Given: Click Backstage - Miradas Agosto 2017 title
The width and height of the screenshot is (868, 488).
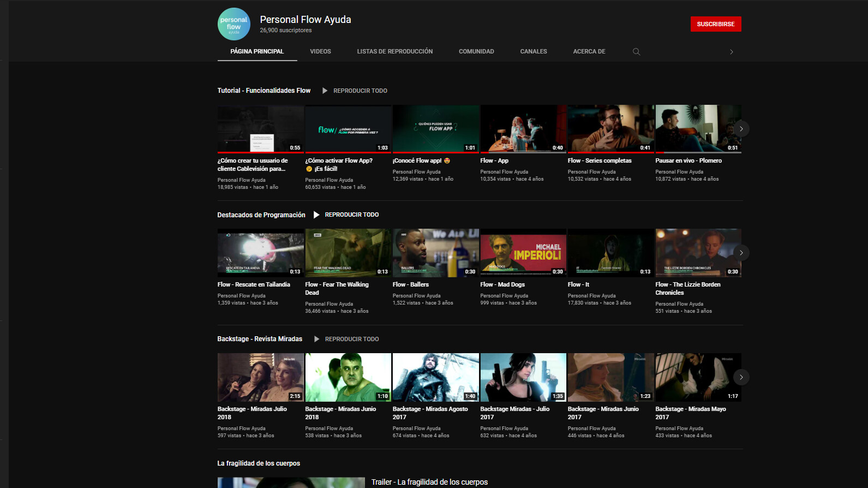Looking at the screenshot, I should point(430,413).
